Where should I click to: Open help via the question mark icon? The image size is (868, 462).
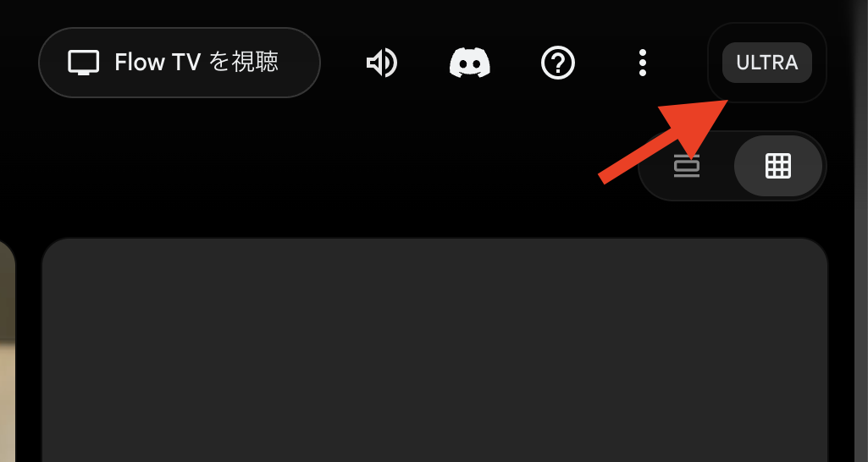(558, 63)
